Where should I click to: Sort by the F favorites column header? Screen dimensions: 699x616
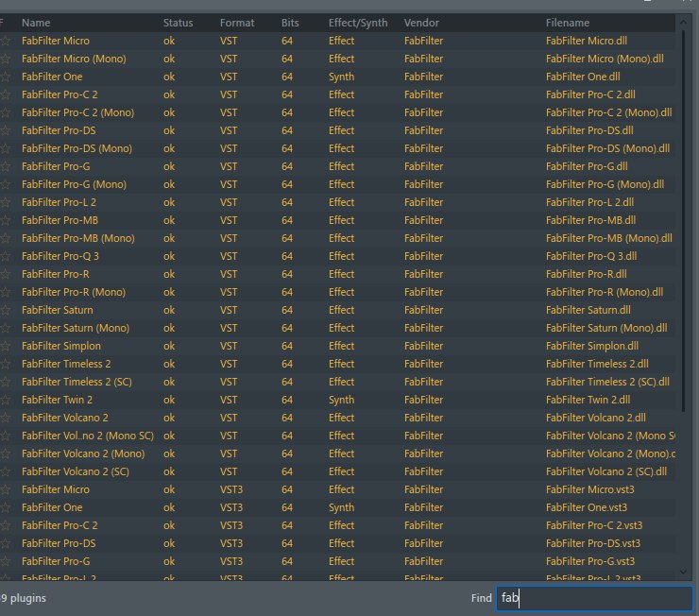click(x=2, y=22)
